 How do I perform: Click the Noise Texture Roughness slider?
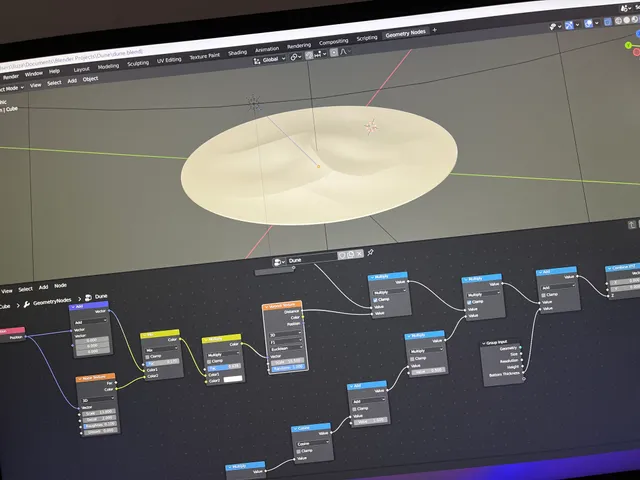100,425
